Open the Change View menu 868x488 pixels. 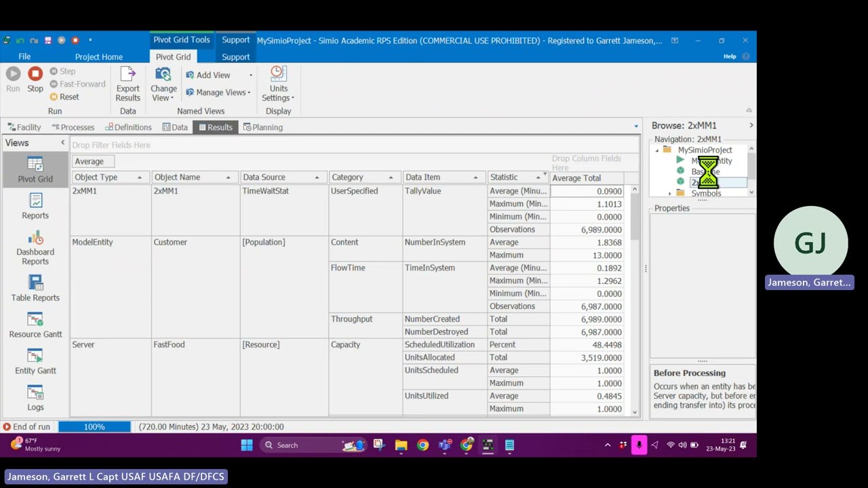coord(163,84)
